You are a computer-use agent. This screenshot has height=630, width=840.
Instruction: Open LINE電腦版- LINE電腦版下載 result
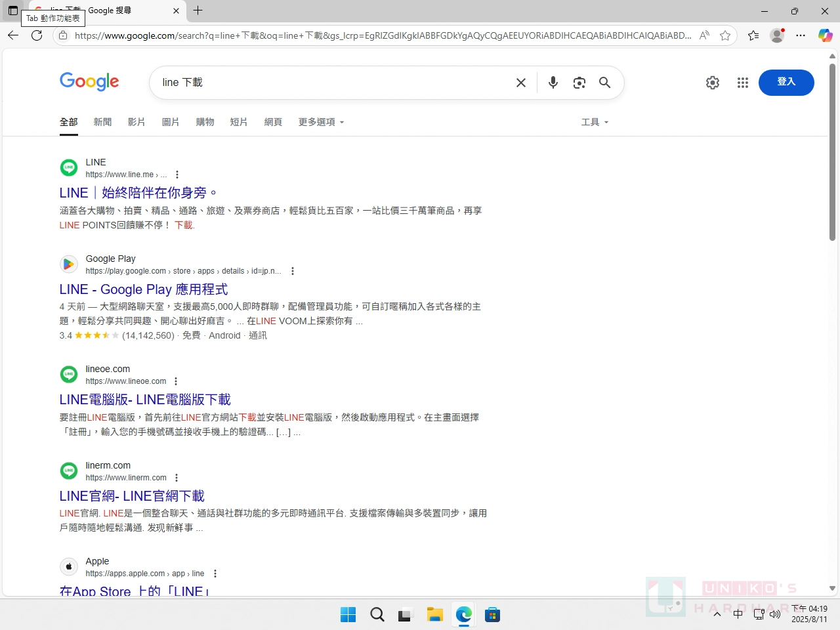coord(145,400)
